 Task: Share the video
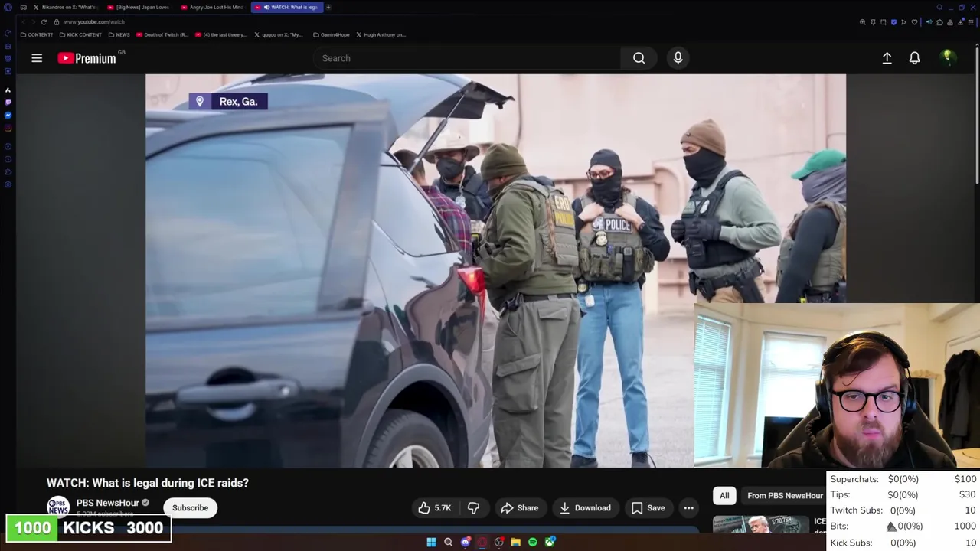(519, 507)
